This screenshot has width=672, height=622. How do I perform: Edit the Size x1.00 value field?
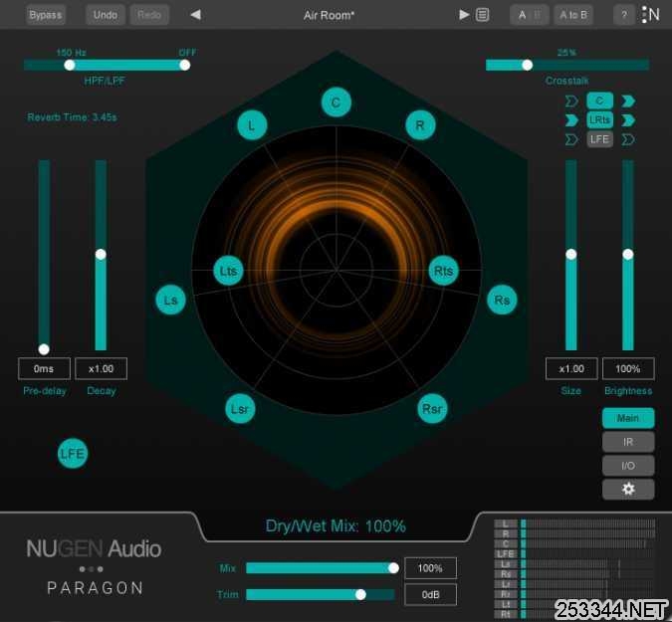tap(571, 368)
